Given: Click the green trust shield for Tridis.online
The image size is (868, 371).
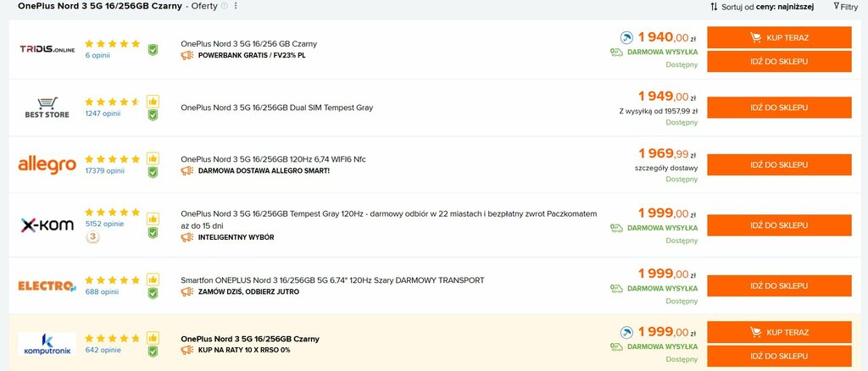Looking at the screenshot, I should (x=153, y=50).
